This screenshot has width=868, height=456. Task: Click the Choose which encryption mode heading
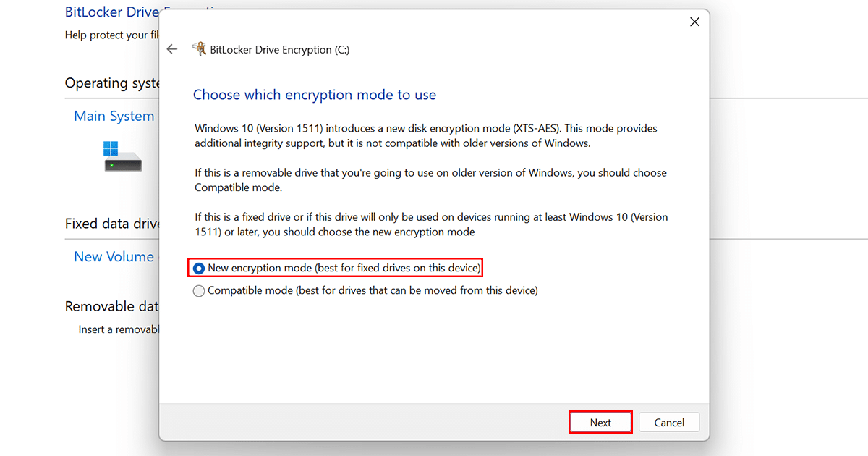coord(314,95)
